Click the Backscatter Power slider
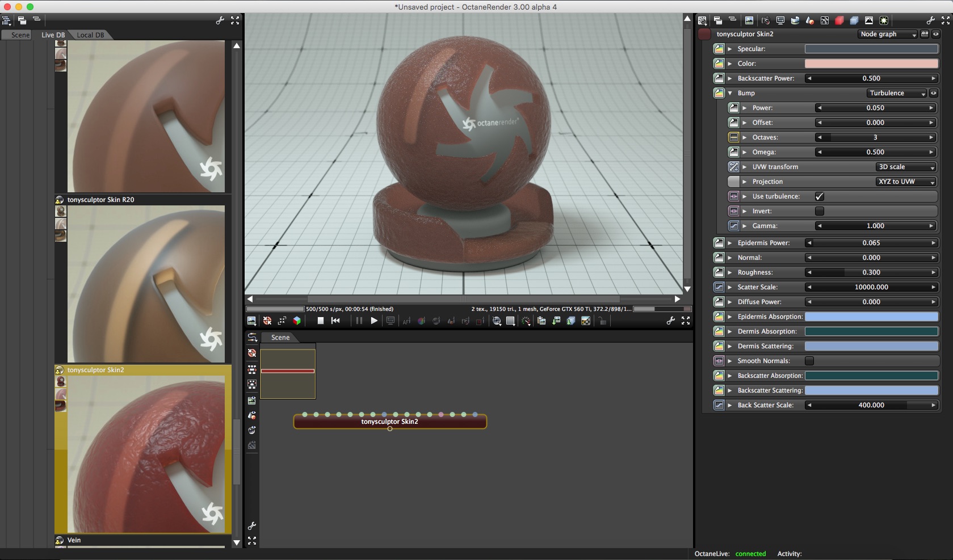Viewport: 953px width, 560px height. click(x=871, y=78)
